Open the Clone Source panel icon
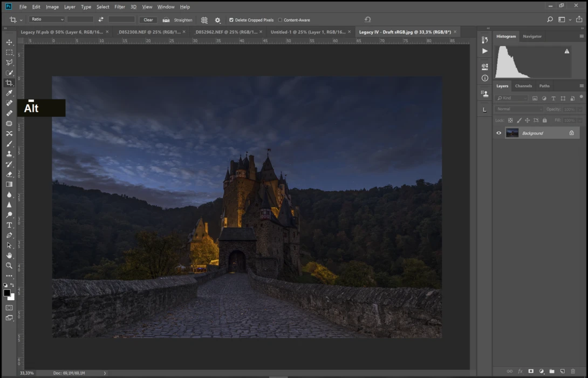Image resolution: width=588 pixels, height=378 pixels. (485, 94)
